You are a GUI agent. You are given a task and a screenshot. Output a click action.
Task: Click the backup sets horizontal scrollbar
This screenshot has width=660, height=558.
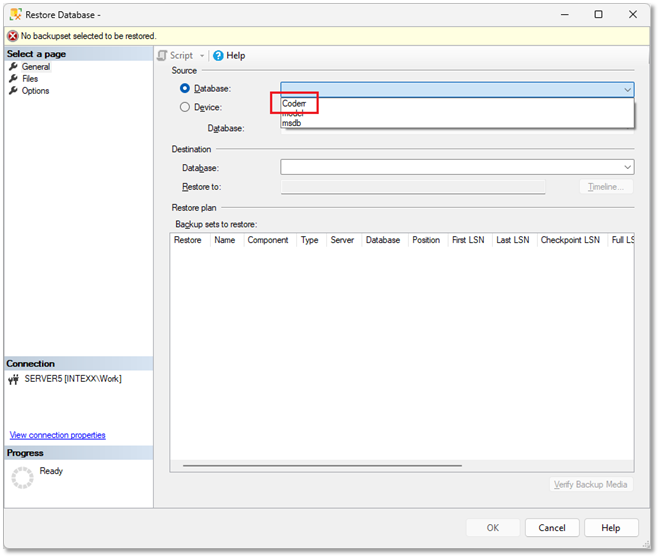tap(322, 466)
